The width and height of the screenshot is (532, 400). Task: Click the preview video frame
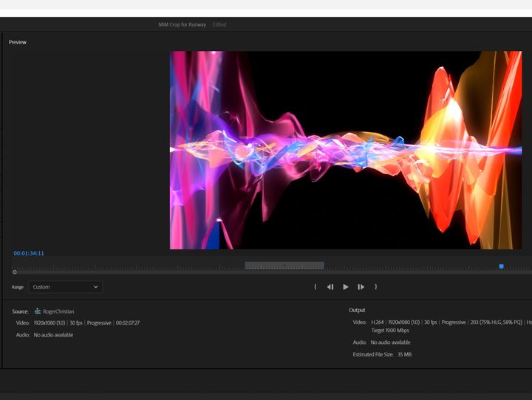pos(346,150)
